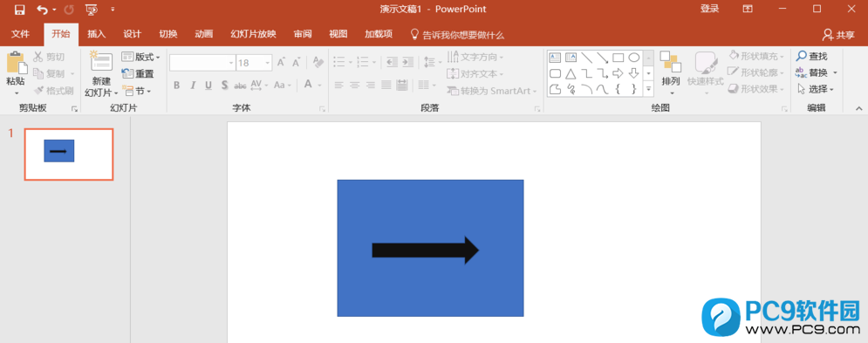868x343 pixels.
Task: Click the 排列 arrange button
Action: [x=671, y=73]
